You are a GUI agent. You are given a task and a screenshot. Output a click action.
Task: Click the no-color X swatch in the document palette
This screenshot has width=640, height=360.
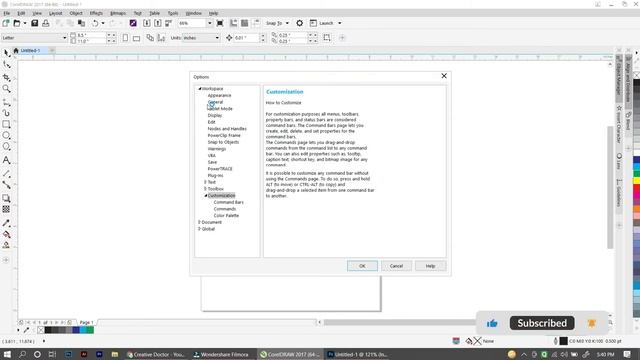point(41,330)
